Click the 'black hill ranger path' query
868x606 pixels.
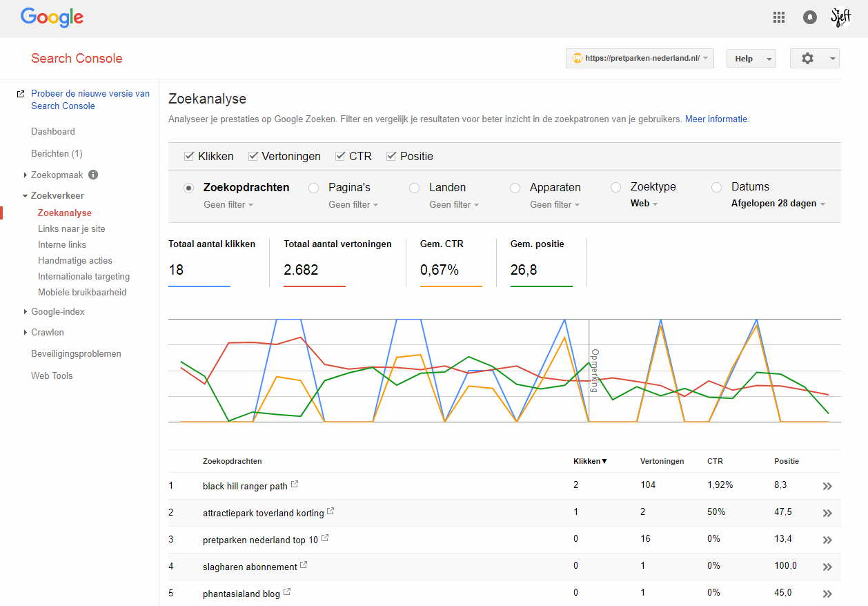pos(245,487)
